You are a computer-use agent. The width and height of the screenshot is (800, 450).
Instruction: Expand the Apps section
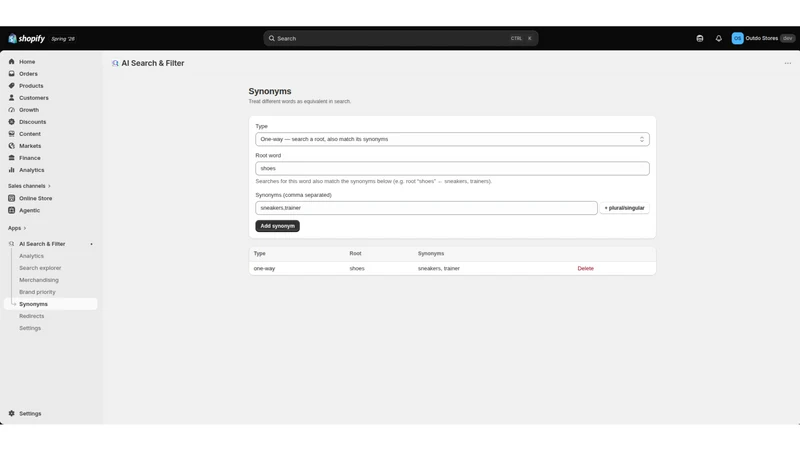click(x=17, y=228)
